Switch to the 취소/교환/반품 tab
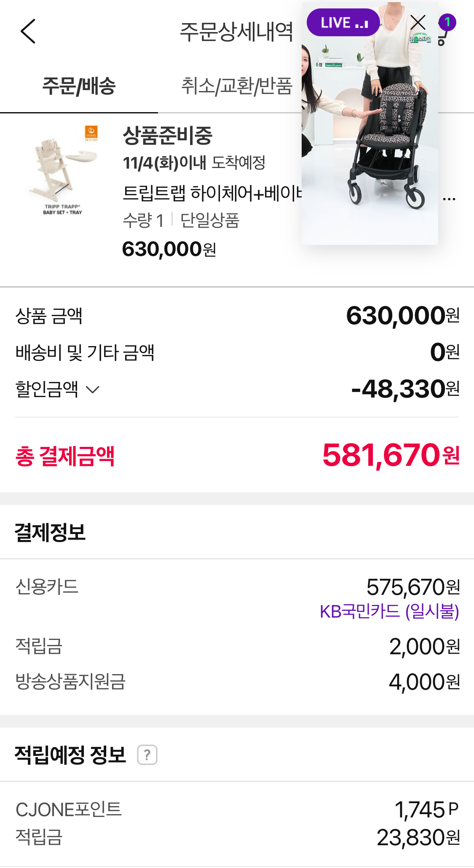The width and height of the screenshot is (474, 868). (x=236, y=86)
